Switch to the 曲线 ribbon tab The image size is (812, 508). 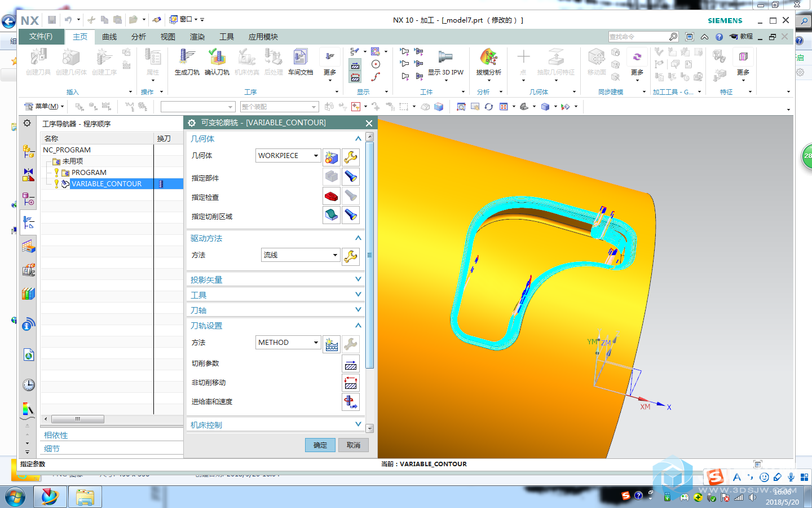[109, 37]
